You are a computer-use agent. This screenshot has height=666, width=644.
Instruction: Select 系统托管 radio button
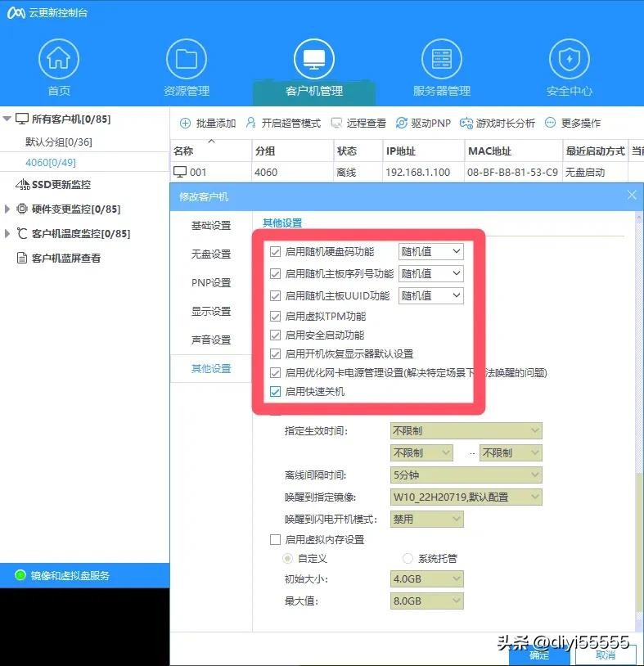tap(408, 559)
